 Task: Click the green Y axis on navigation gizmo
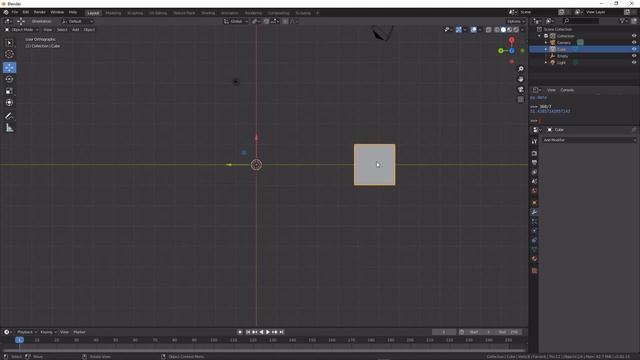(x=501, y=51)
